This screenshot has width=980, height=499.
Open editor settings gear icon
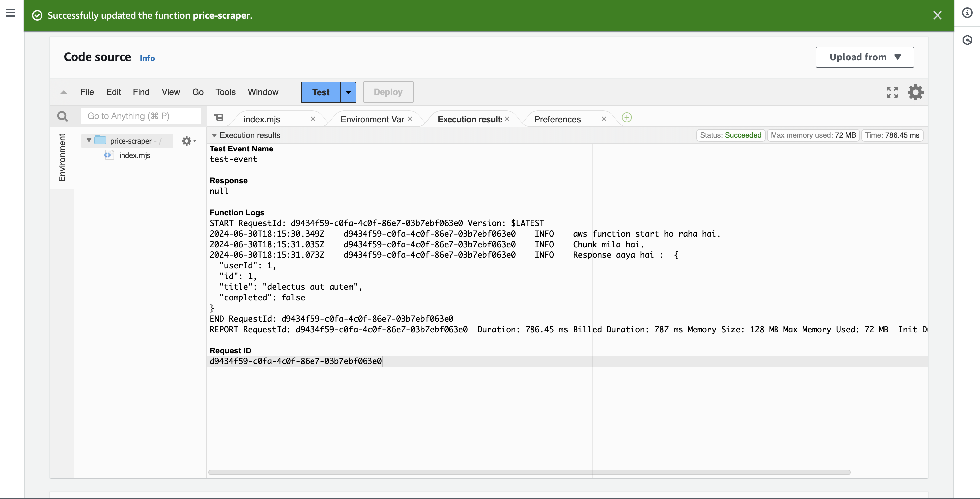(x=915, y=92)
